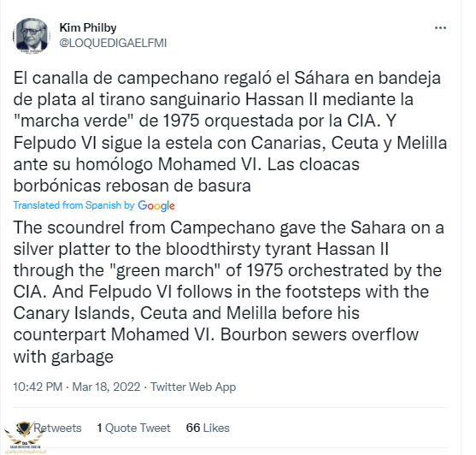View the Retweets list
The image size is (476, 455).
click(57, 428)
